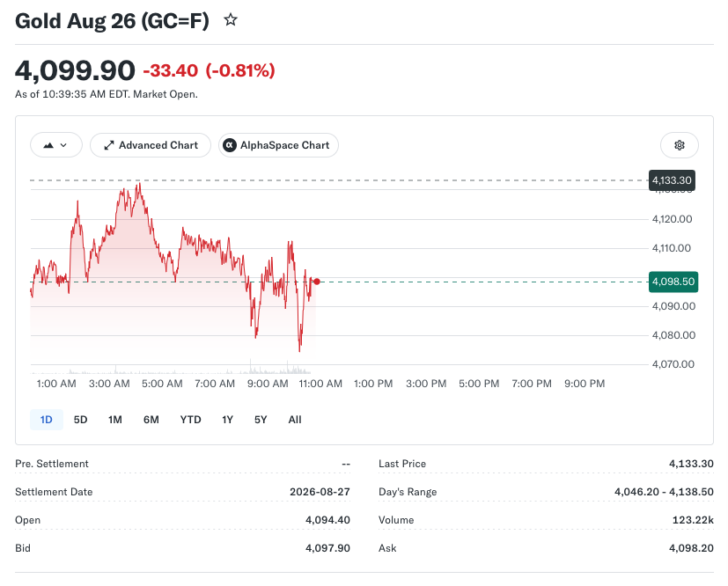Click the 5:00 PM axis label
The width and height of the screenshot is (728, 586).
pyautogui.click(x=479, y=384)
